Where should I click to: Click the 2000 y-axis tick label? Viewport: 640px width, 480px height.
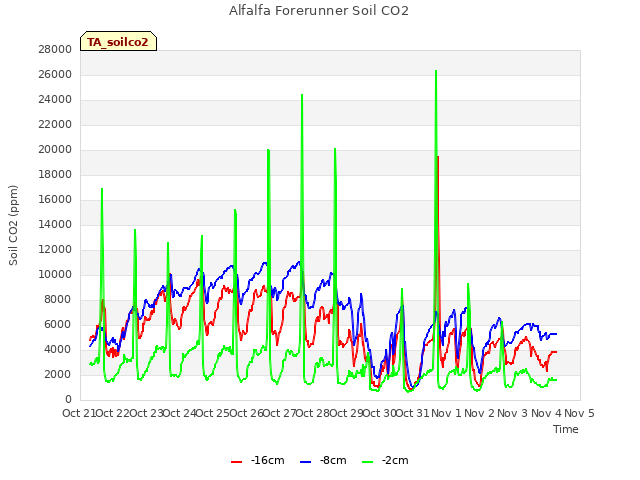(58, 374)
